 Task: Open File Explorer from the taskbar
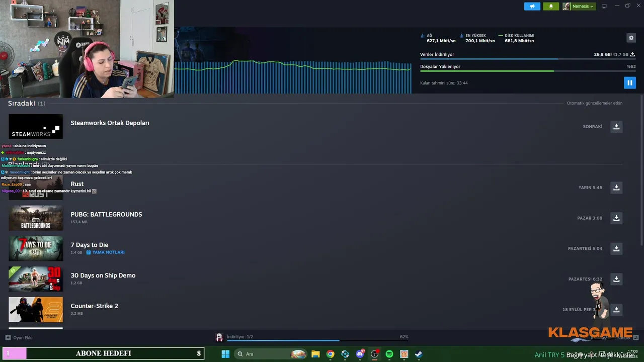coord(315,354)
